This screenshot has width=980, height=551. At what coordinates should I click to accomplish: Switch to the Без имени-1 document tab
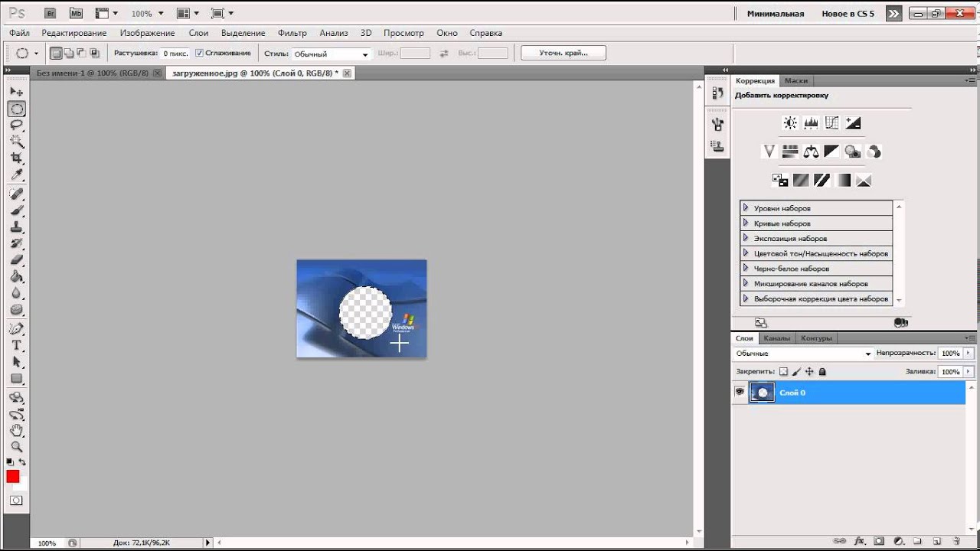coord(93,73)
